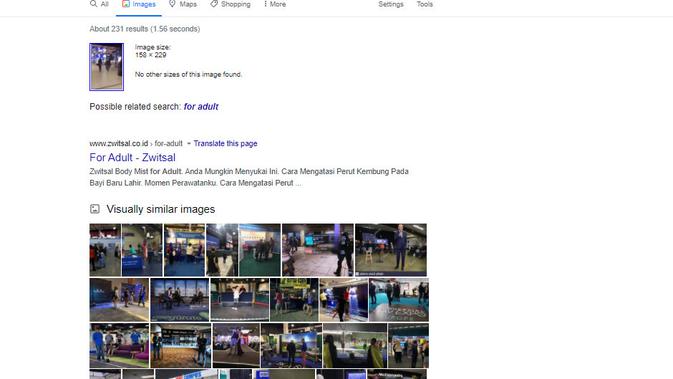Click the searched image thumbnail
673x379 pixels.
click(106, 67)
